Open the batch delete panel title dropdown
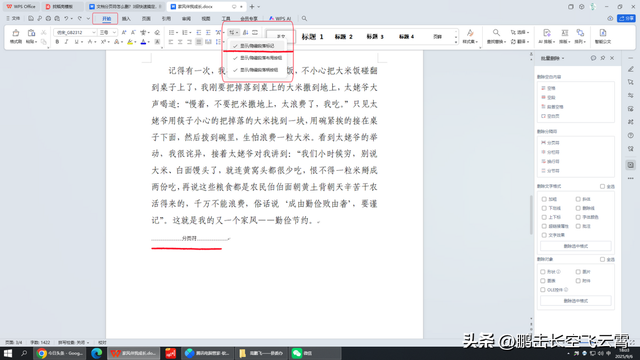 (x=563, y=58)
